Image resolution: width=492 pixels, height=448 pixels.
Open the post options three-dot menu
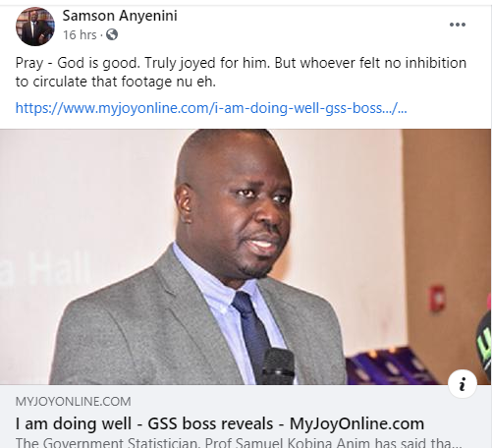pyautogui.click(x=458, y=25)
